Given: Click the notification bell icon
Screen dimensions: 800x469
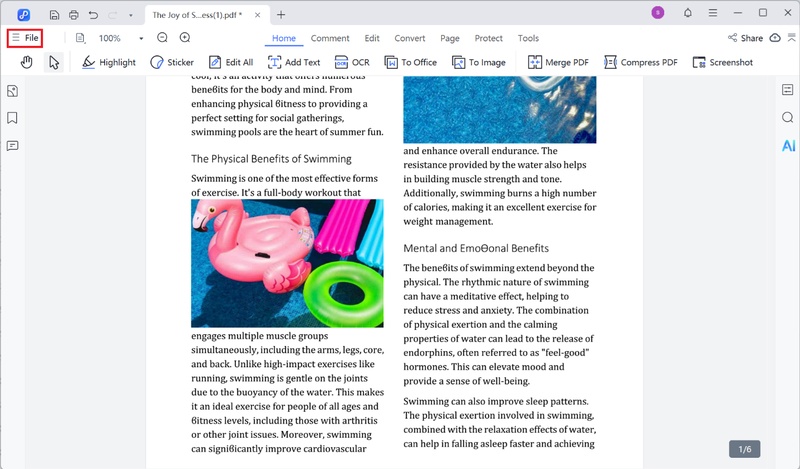Looking at the screenshot, I should click(688, 13).
